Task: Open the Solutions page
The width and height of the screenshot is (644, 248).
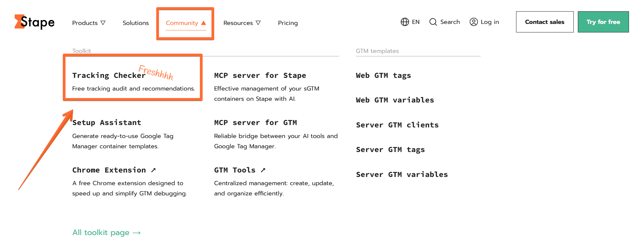Action: pos(136,23)
